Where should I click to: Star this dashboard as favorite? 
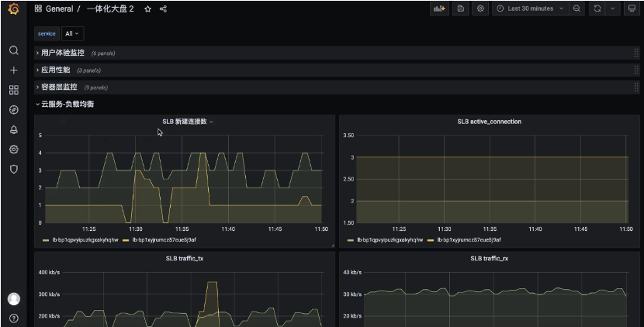pos(148,9)
